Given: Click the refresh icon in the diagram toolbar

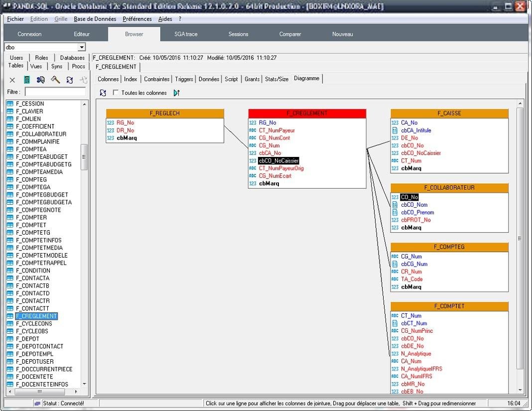Looking at the screenshot, I should (x=103, y=93).
